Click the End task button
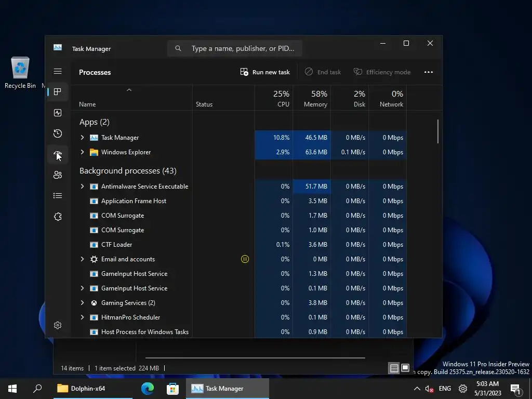The image size is (532, 399). click(x=323, y=72)
